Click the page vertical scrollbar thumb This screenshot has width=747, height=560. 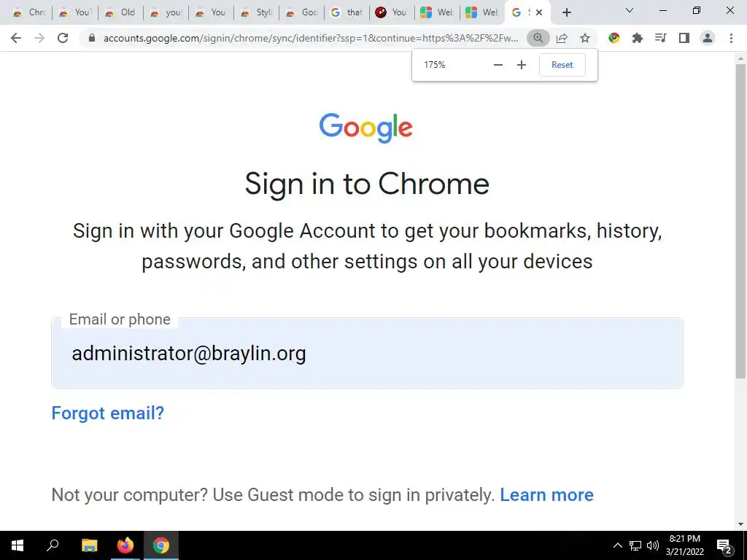pyautogui.click(x=740, y=222)
